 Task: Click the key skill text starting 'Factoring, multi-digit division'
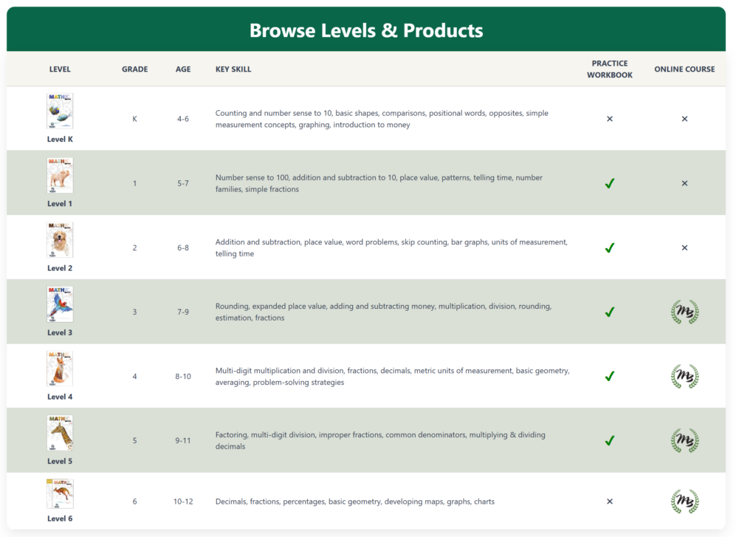coord(380,440)
